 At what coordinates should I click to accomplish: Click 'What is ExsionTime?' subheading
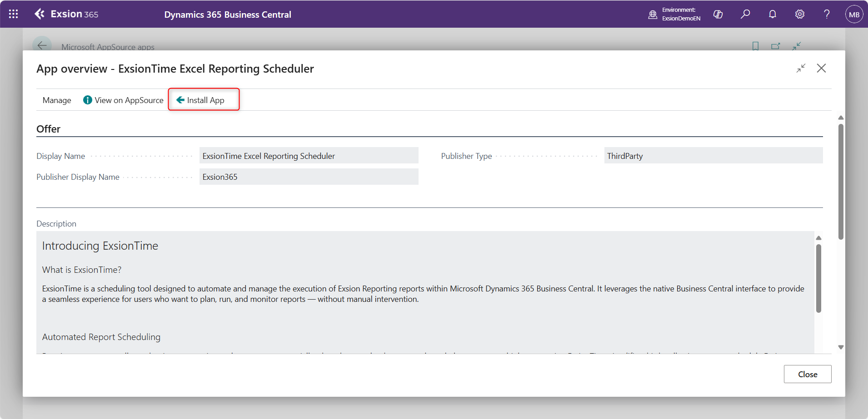[82, 270]
